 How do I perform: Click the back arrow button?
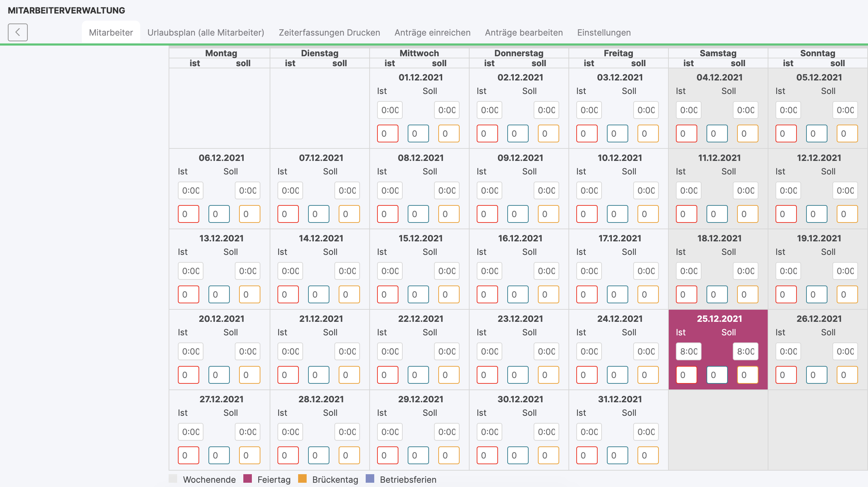point(18,32)
